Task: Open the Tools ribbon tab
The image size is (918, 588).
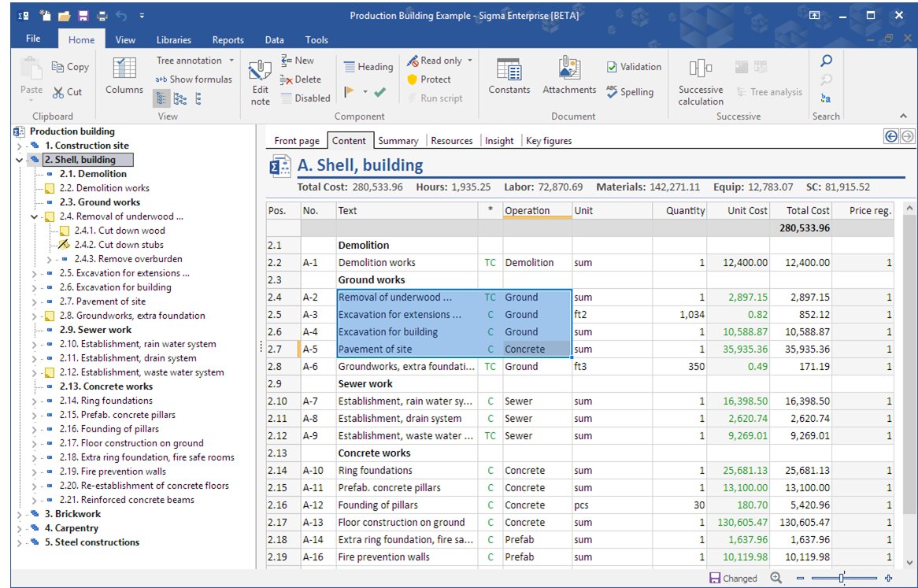Action: pos(316,40)
